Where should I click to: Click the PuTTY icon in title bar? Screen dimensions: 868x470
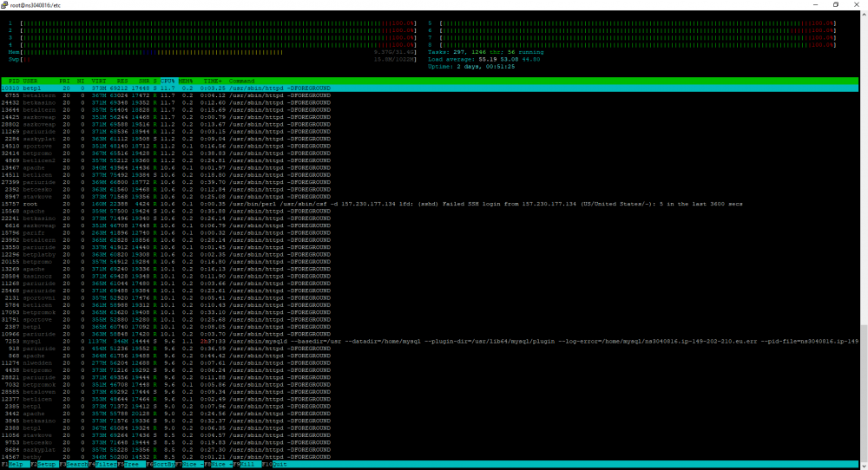[x=4, y=4]
